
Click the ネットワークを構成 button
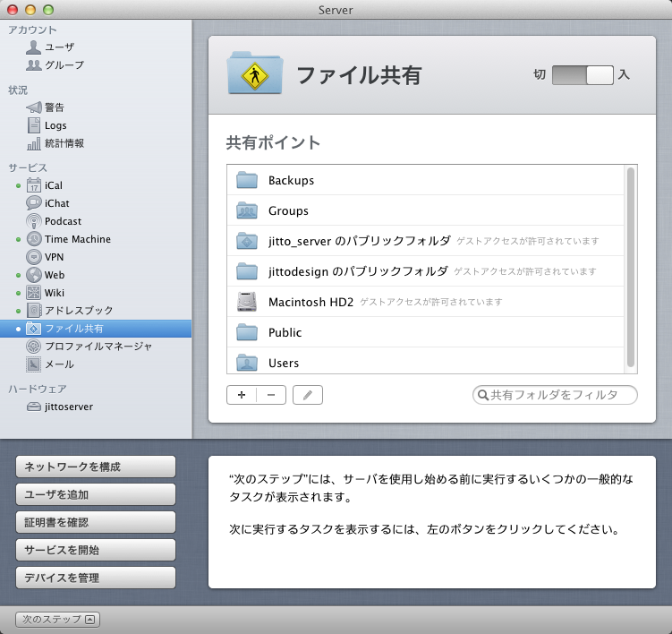click(x=96, y=467)
